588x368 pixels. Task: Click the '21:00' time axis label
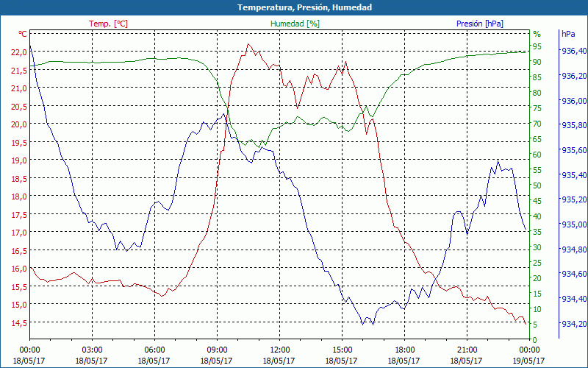pyautogui.click(x=467, y=350)
